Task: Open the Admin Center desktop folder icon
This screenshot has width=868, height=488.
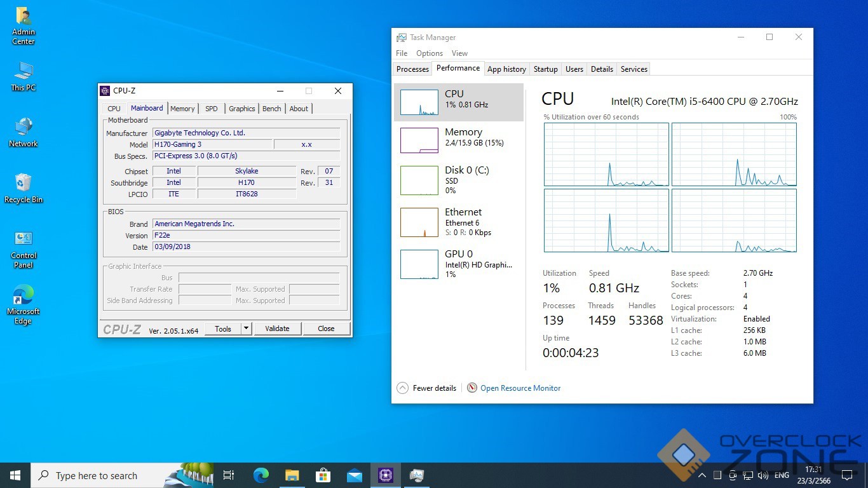Action: (x=24, y=25)
